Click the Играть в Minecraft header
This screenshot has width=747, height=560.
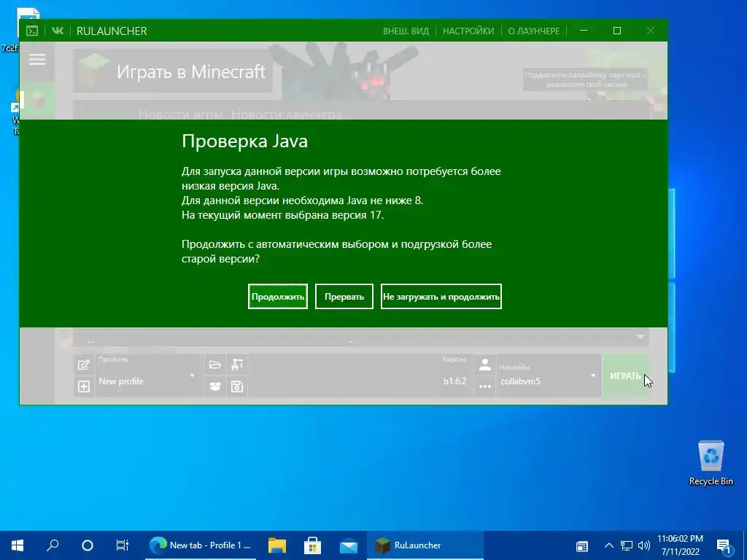[x=172, y=71]
